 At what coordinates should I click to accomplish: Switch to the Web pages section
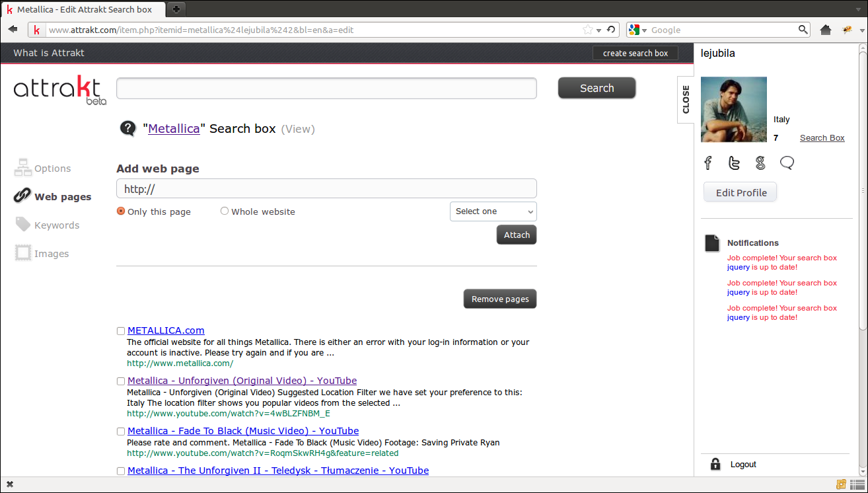click(x=53, y=196)
